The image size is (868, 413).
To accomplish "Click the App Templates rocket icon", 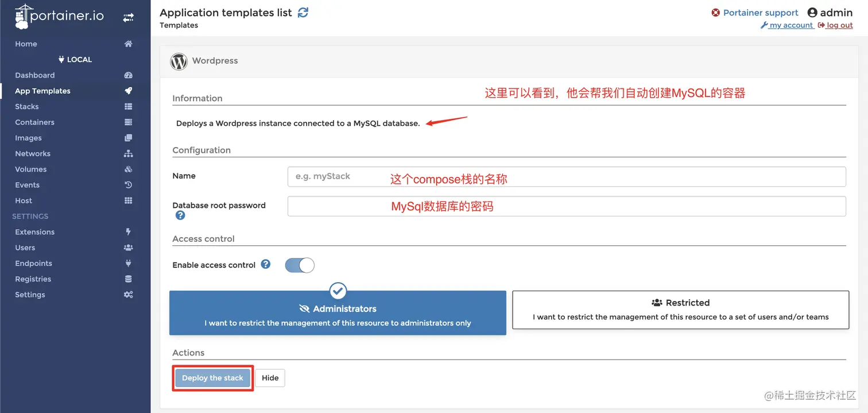I will coord(129,91).
